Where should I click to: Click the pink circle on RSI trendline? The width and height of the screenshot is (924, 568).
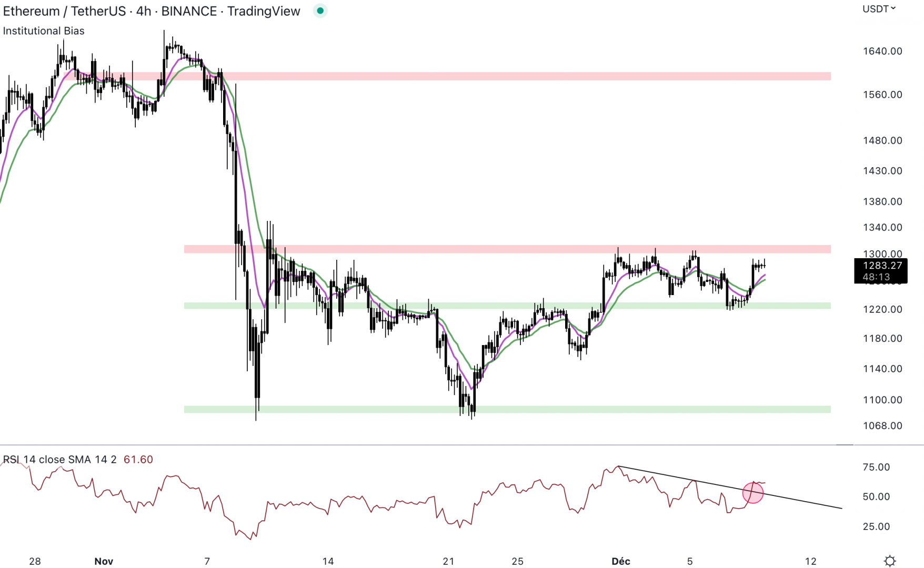[753, 493]
